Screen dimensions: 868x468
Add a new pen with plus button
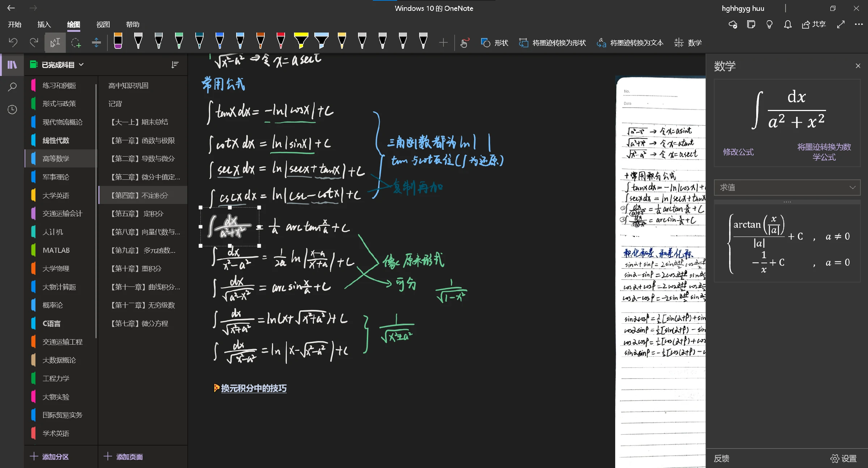point(443,43)
